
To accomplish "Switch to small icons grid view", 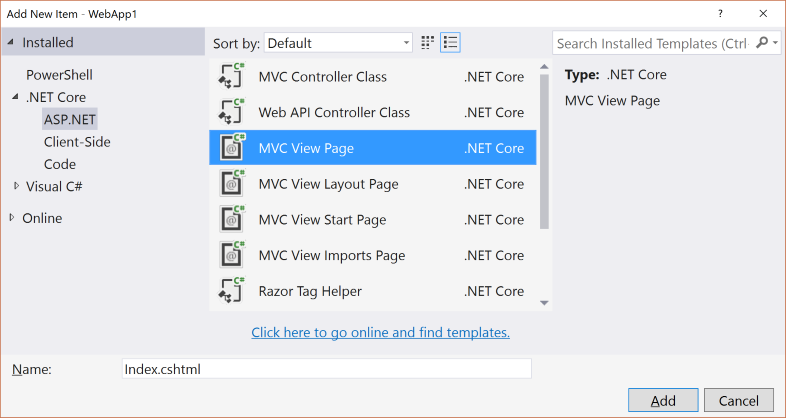I will click(427, 43).
